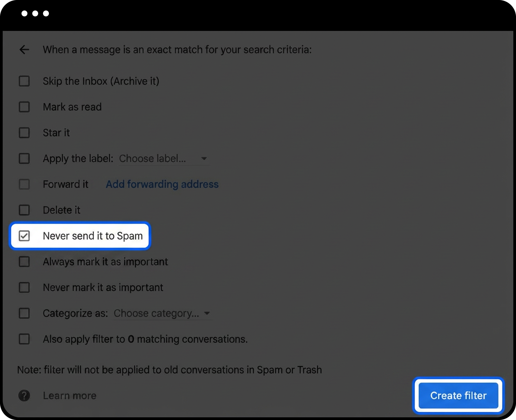Screen dimensions: 516x420
Task: Click the Choose category dropdown arrow
Action: (207, 313)
